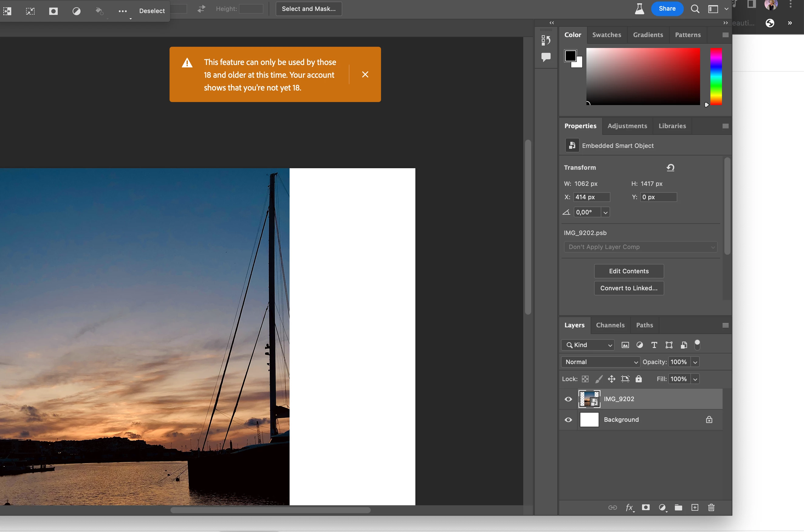804x532 pixels.
Task: Open the Kind filter dropdown
Action: [588, 345]
